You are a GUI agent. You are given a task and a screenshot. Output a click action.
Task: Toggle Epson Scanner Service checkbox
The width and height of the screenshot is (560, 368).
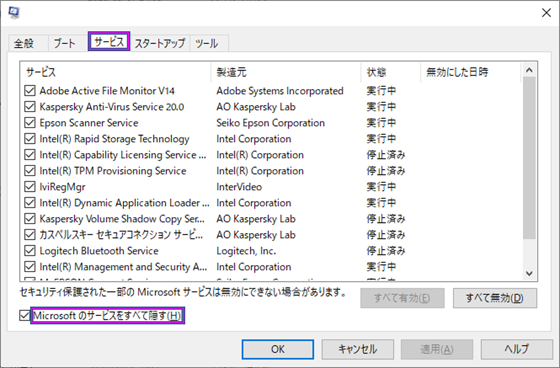tap(30, 123)
